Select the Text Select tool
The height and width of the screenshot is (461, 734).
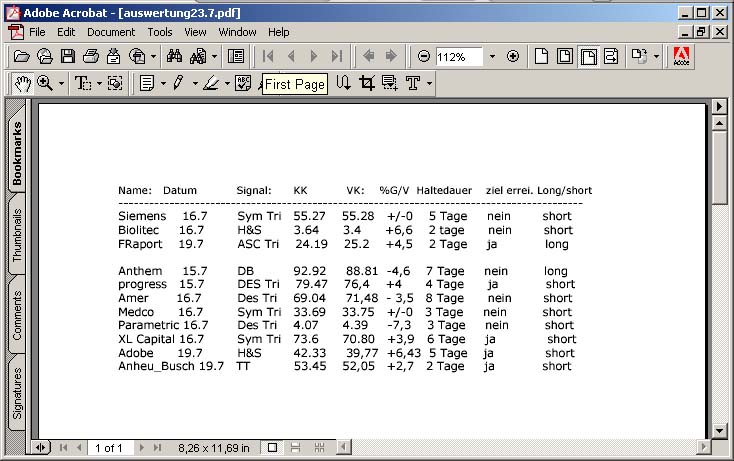point(83,84)
